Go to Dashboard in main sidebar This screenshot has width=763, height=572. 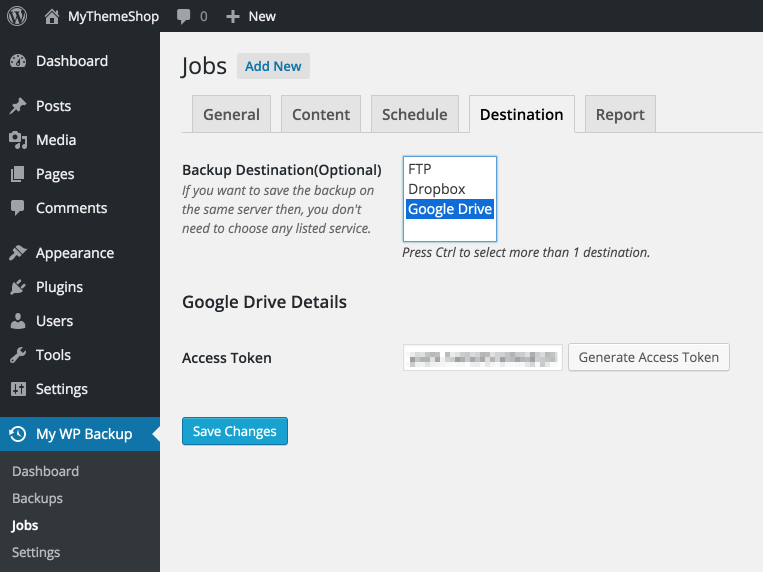(72, 61)
